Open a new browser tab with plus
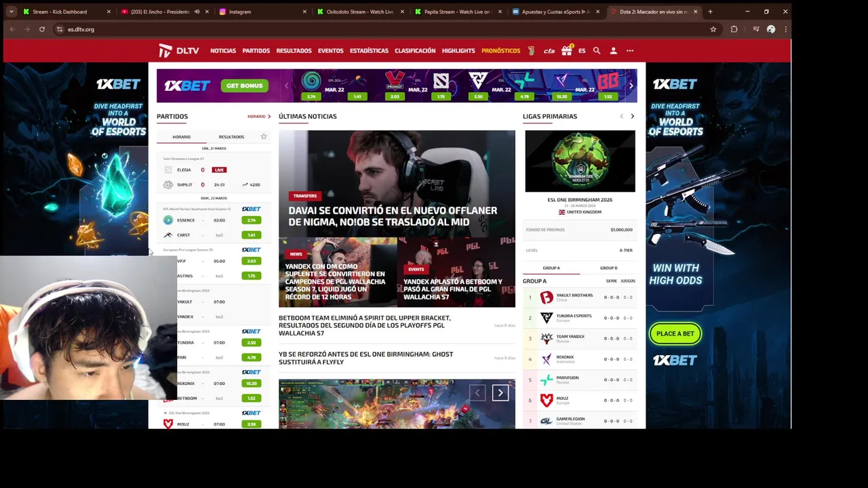Screen dimensions: 868x488 pyautogui.click(x=710, y=12)
